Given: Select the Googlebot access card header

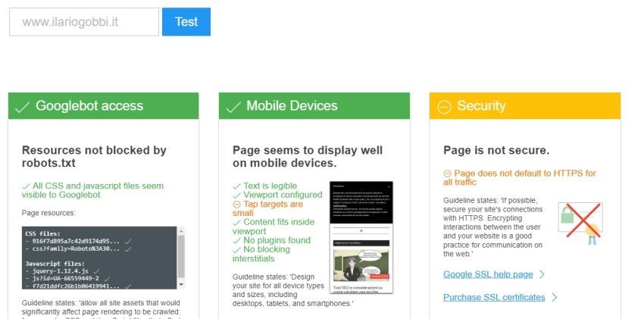Looking at the screenshot, I should click(104, 106).
